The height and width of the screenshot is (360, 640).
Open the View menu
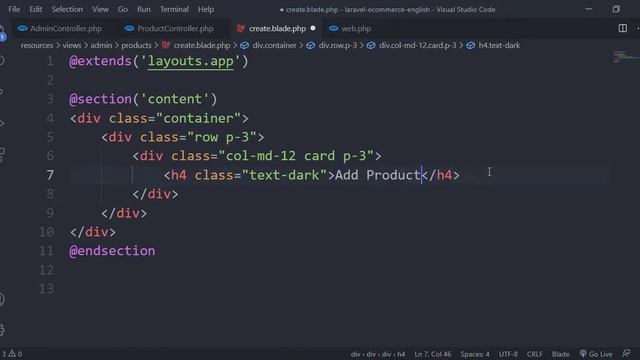coord(100,9)
